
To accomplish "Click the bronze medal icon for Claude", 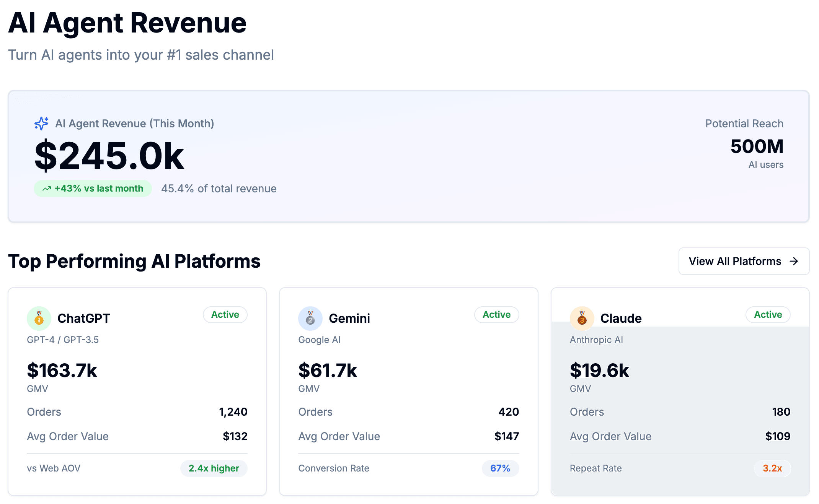I will [582, 318].
